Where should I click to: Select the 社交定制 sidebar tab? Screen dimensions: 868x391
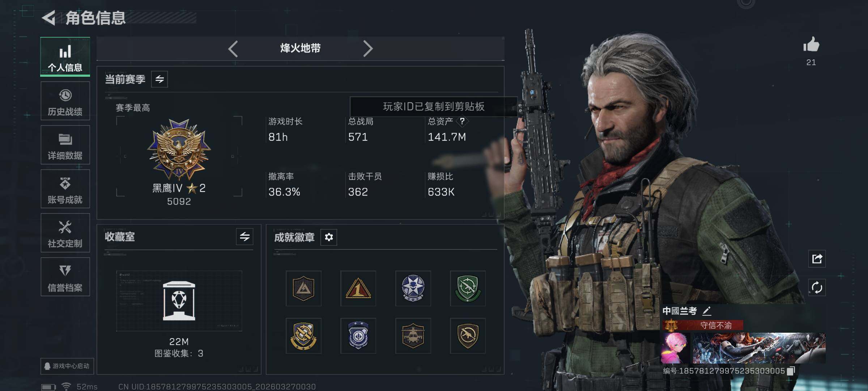(65, 233)
